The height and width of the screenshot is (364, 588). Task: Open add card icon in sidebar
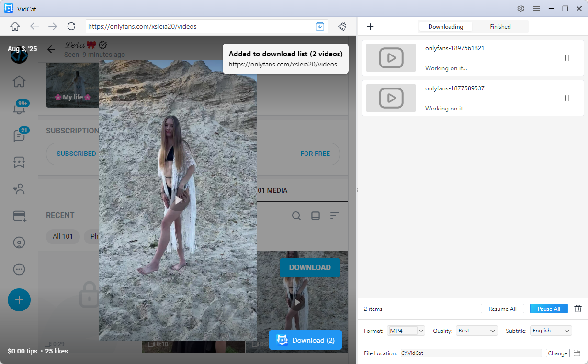[x=19, y=216]
